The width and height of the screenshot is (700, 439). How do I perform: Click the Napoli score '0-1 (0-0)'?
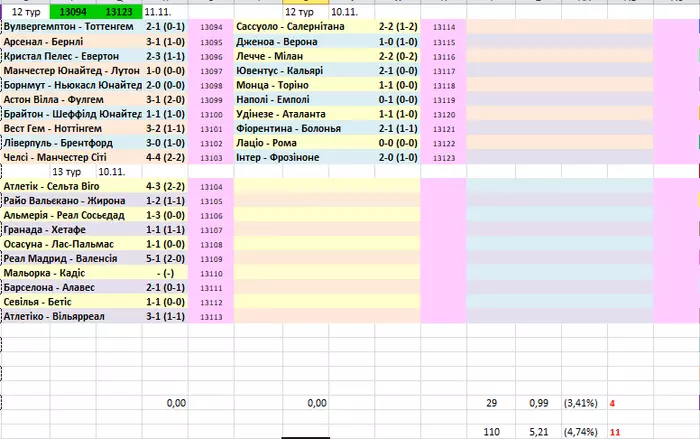click(x=398, y=100)
